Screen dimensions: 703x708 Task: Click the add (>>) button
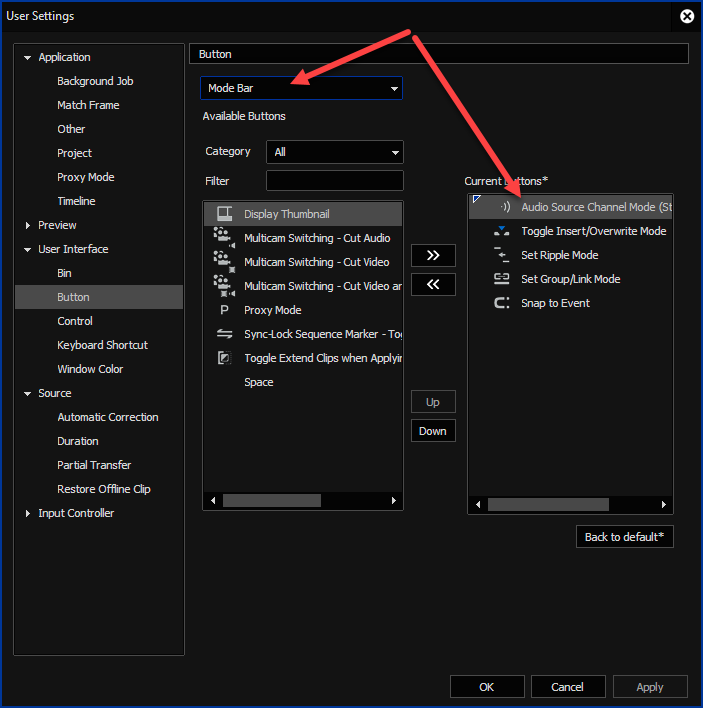coord(433,255)
